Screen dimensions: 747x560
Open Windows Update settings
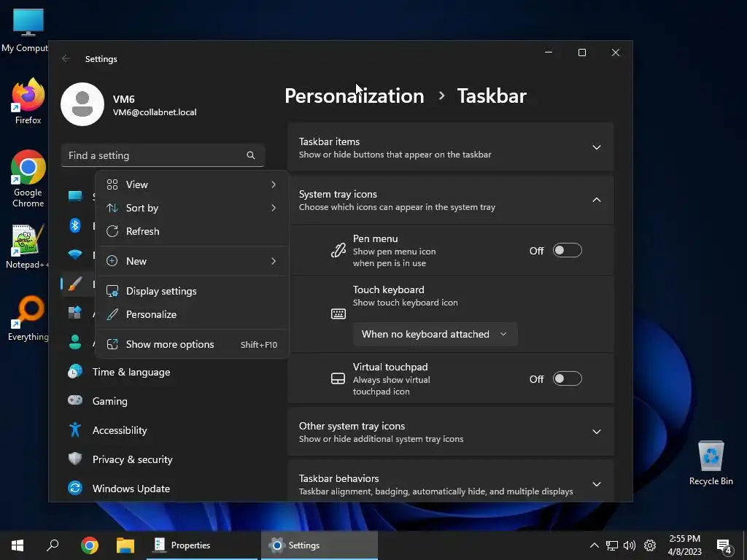(131, 489)
